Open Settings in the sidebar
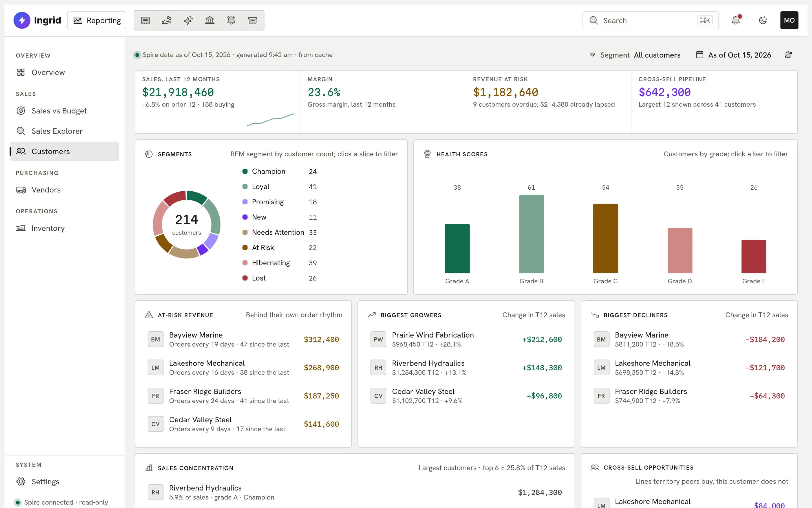This screenshot has height=508, width=812. click(64, 481)
